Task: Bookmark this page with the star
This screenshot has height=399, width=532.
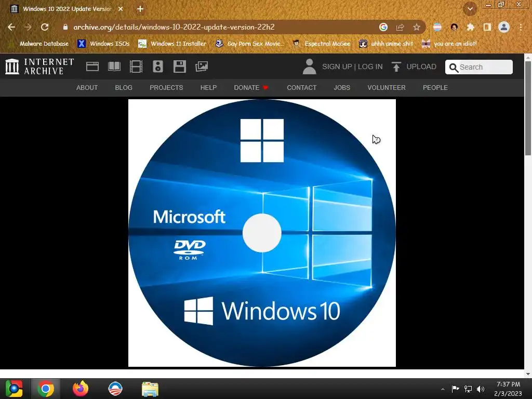Action: click(x=417, y=27)
